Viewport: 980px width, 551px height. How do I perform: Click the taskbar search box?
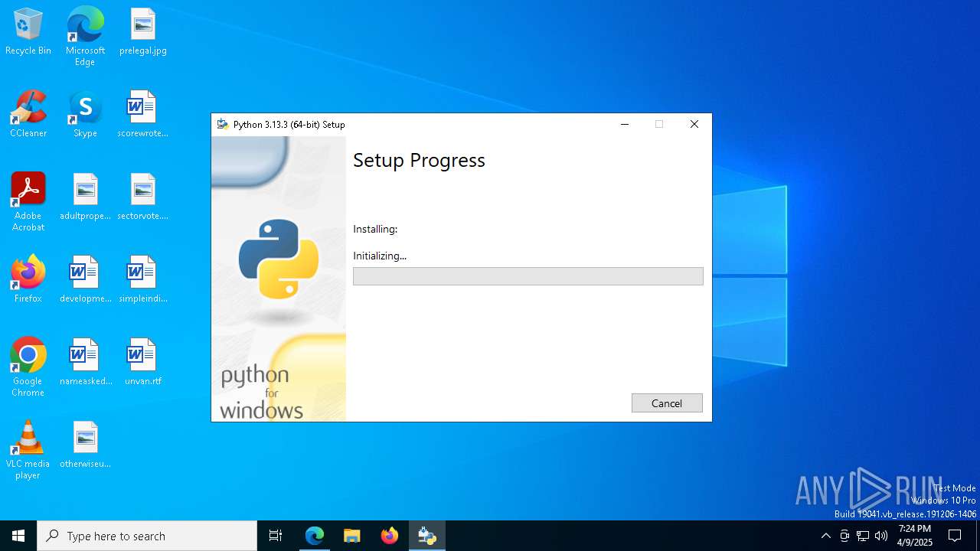pyautogui.click(x=147, y=536)
